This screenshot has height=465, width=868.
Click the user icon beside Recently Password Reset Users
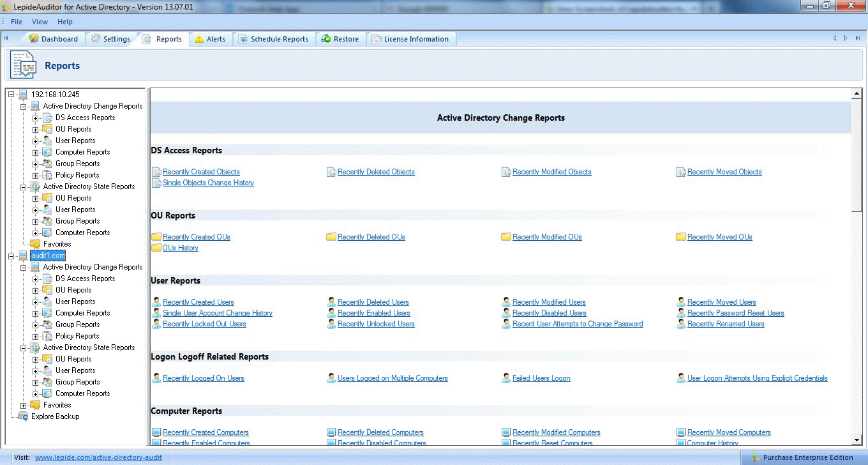coord(681,313)
